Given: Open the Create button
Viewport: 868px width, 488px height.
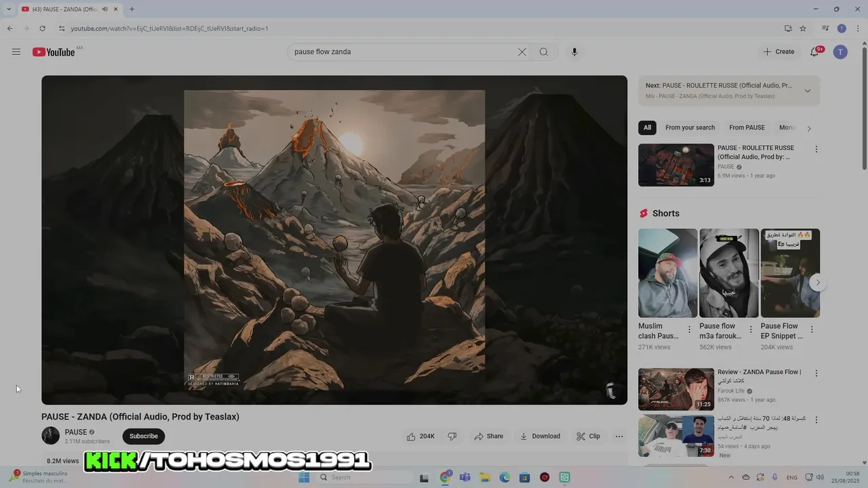Looking at the screenshot, I should [x=778, y=52].
